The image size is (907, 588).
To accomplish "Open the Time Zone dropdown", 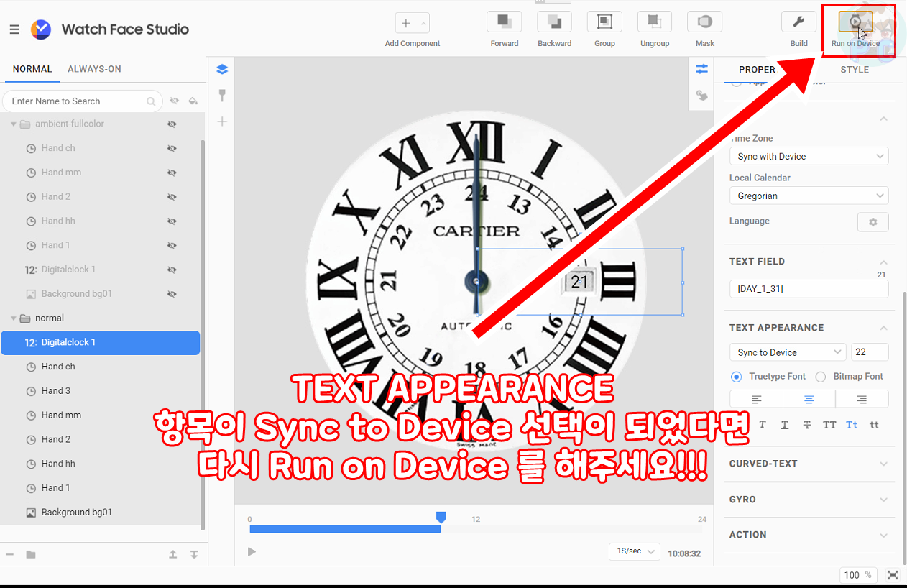I will [809, 156].
